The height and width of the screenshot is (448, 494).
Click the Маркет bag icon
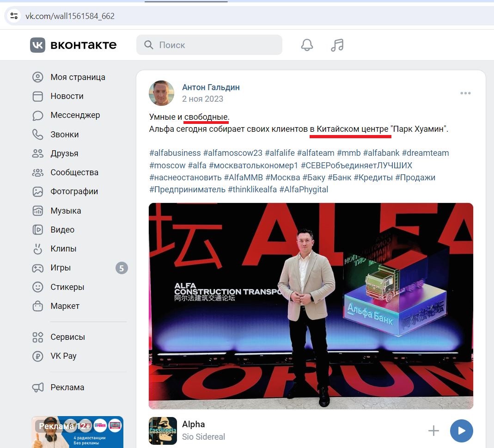click(38, 306)
